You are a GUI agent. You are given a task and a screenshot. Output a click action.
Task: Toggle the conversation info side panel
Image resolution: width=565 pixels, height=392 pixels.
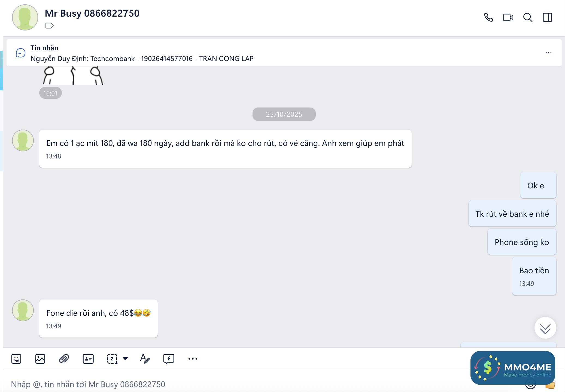(x=547, y=17)
